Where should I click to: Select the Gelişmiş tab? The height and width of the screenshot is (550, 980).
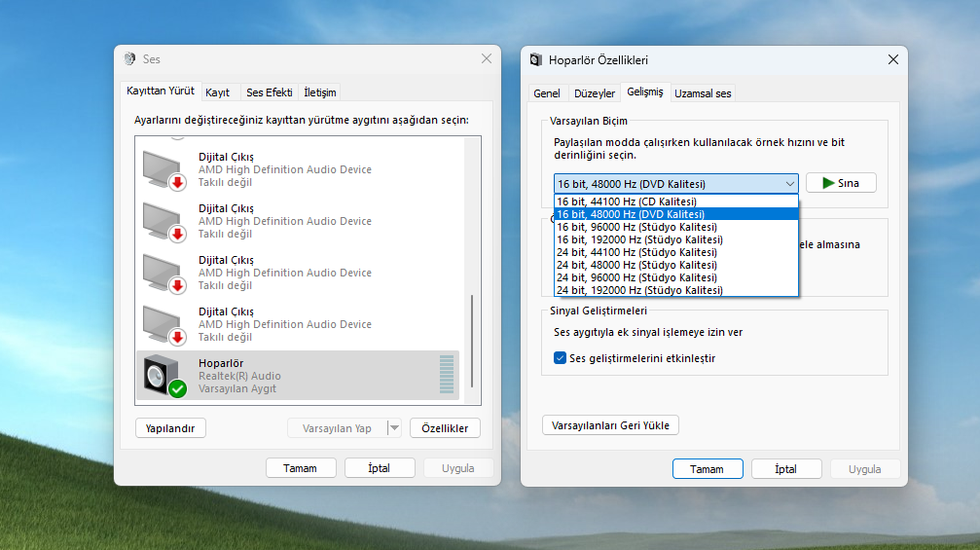[x=645, y=92]
